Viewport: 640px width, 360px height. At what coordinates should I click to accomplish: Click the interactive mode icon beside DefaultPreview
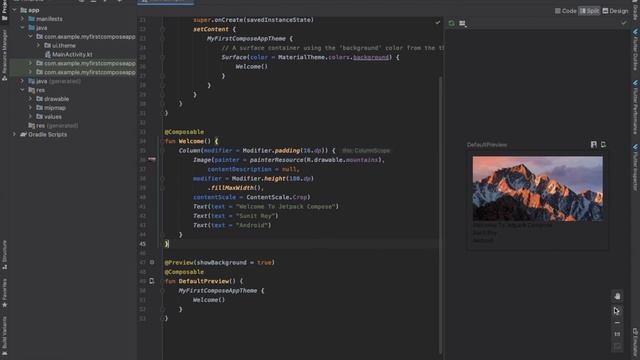click(x=593, y=144)
